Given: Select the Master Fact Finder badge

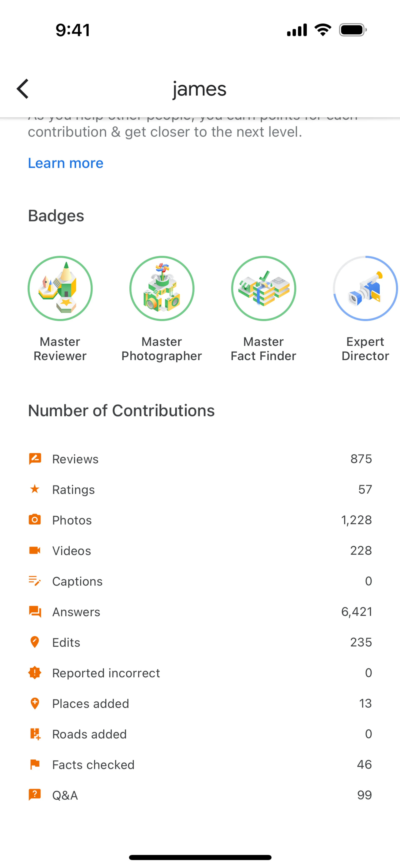Looking at the screenshot, I should coord(264,289).
